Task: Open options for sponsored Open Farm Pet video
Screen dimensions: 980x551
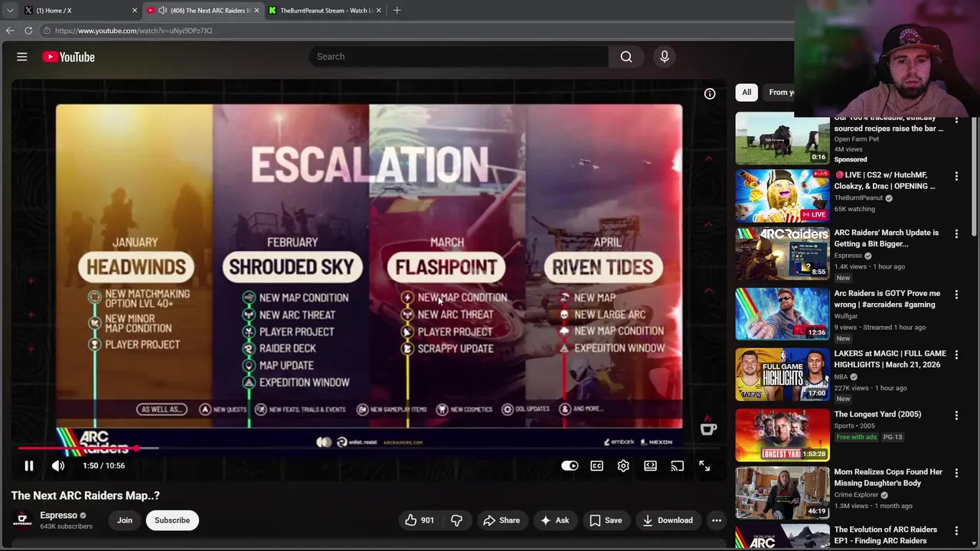Action: pyautogui.click(x=956, y=121)
